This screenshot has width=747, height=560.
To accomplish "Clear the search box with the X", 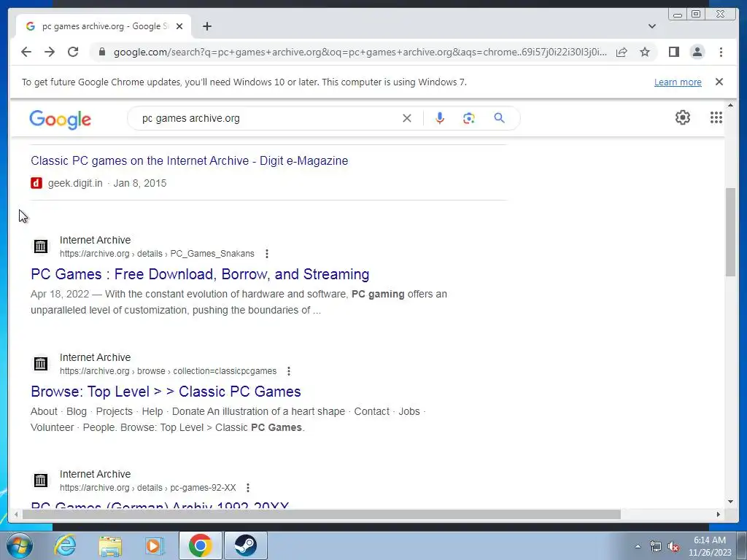I will 407,118.
